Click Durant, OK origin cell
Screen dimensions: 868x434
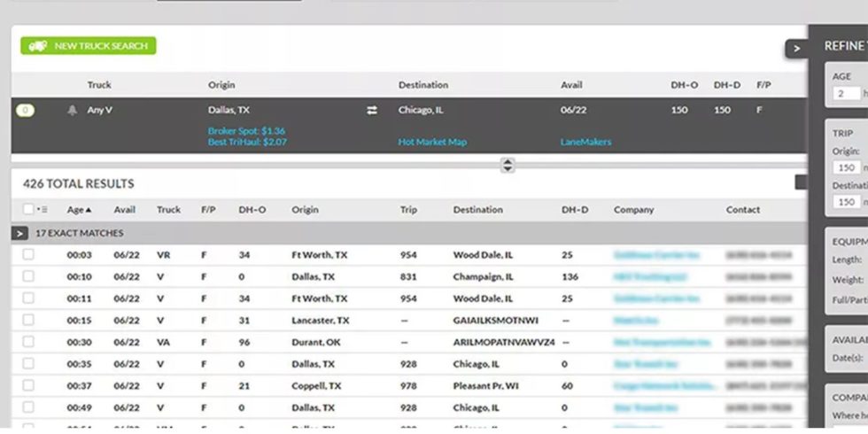[x=316, y=342]
